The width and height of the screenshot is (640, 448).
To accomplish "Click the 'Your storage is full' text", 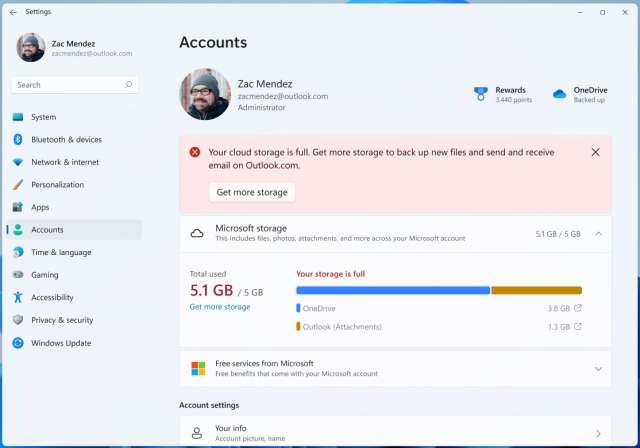I will coord(330,274).
